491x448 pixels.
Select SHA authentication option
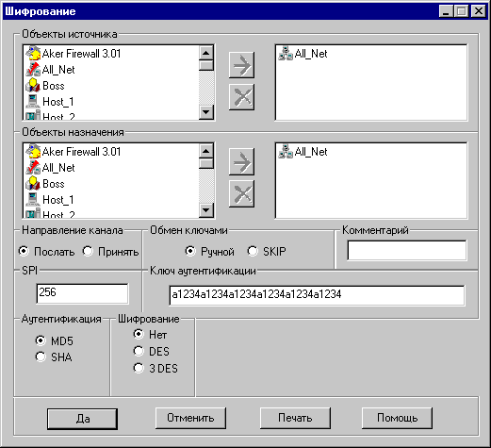54,357
